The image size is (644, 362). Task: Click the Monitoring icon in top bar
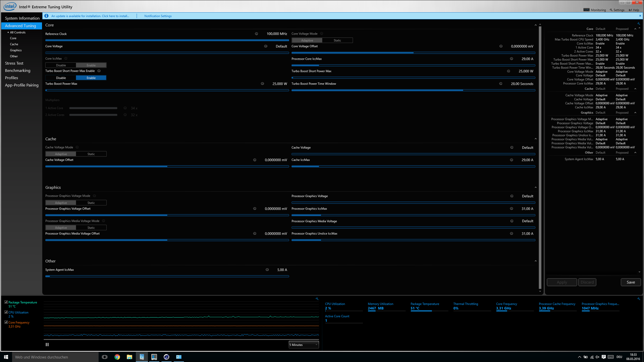(x=586, y=10)
